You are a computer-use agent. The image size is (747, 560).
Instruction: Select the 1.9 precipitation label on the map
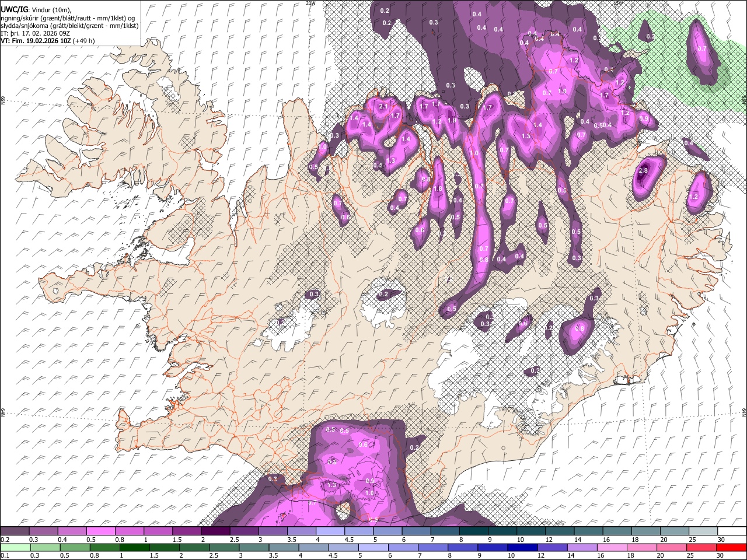click(451, 121)
